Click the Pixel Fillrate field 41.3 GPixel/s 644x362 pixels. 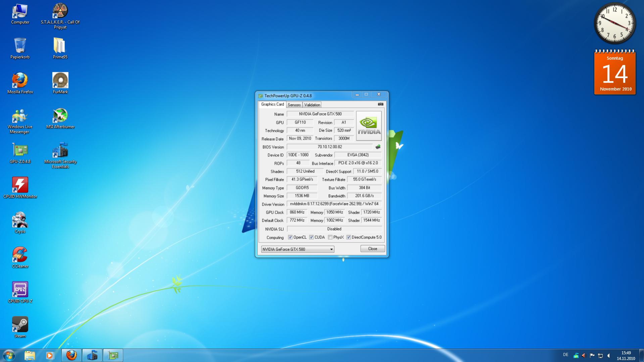pyautogui.click(x=302, y=179)
